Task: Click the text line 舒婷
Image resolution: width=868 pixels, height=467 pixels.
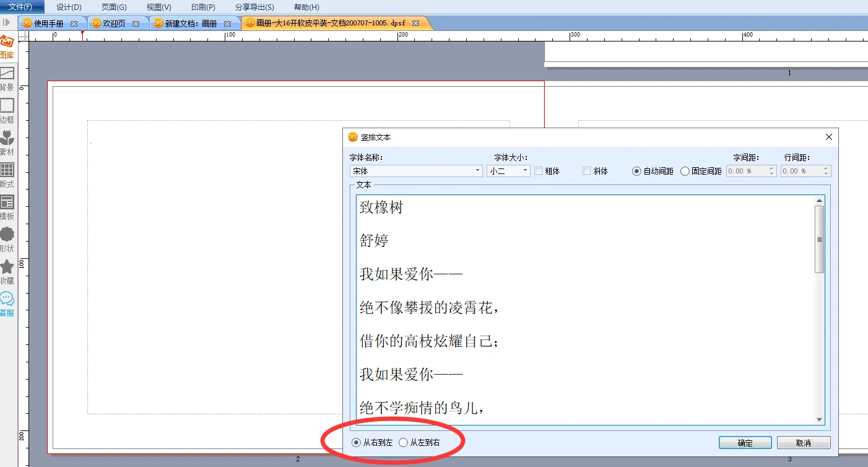Action: [x=374, y=241]
